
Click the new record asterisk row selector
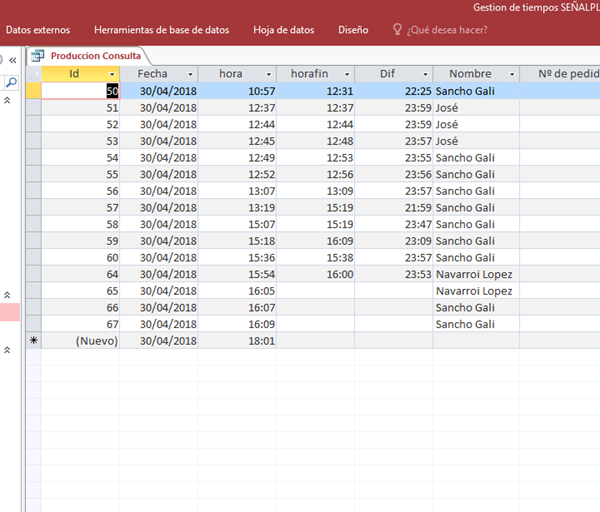(x=33, y=341)
